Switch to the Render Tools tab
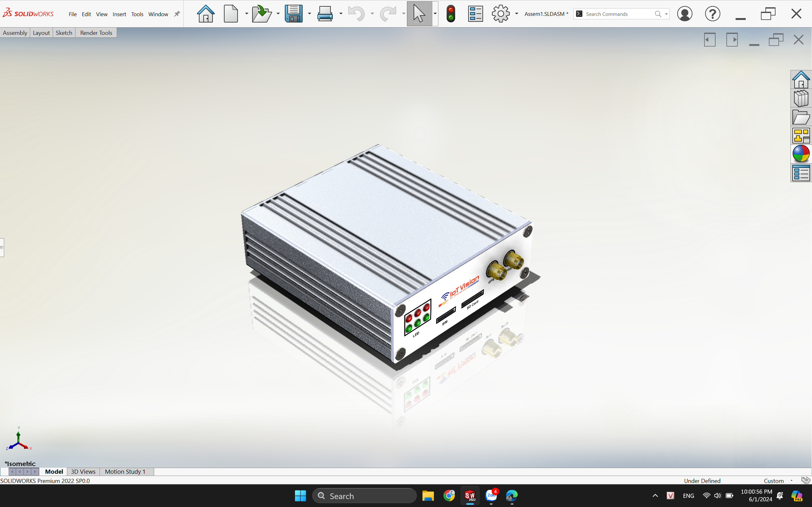Screen dimensions: 812x507 (x=96, y=33)
